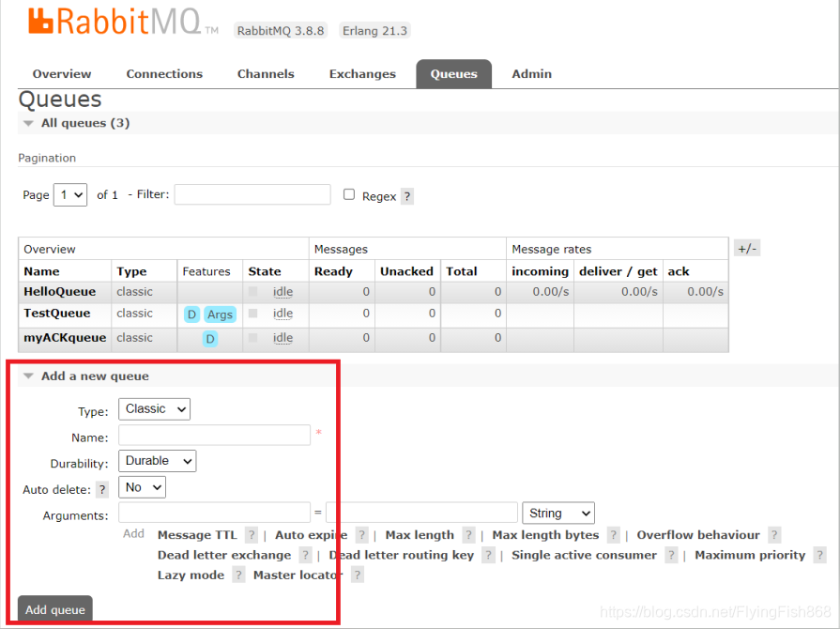The height and width of the screenshot is (629, 840).
Task: Add the Message TTL argument
Action: click(x=197, y=535)
